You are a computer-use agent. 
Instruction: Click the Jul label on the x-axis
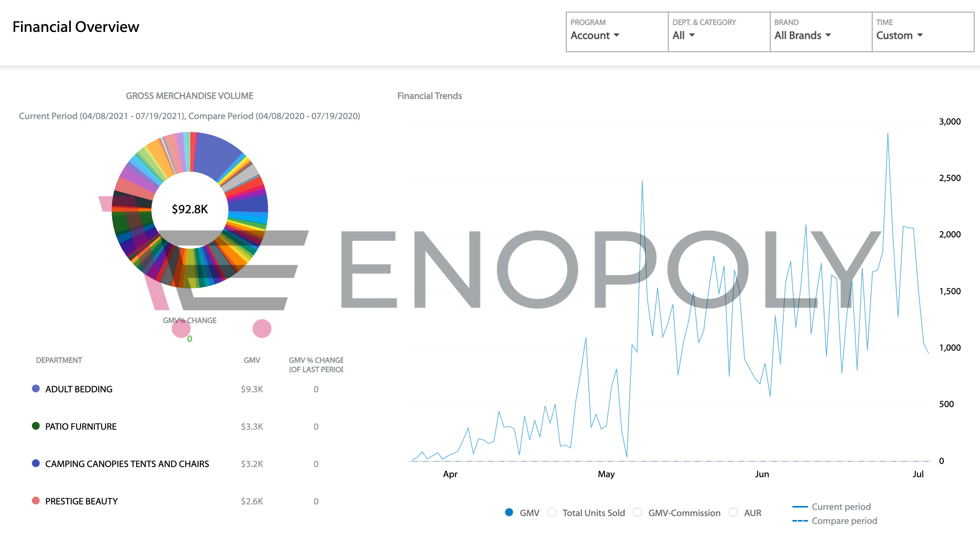(918, 474)
